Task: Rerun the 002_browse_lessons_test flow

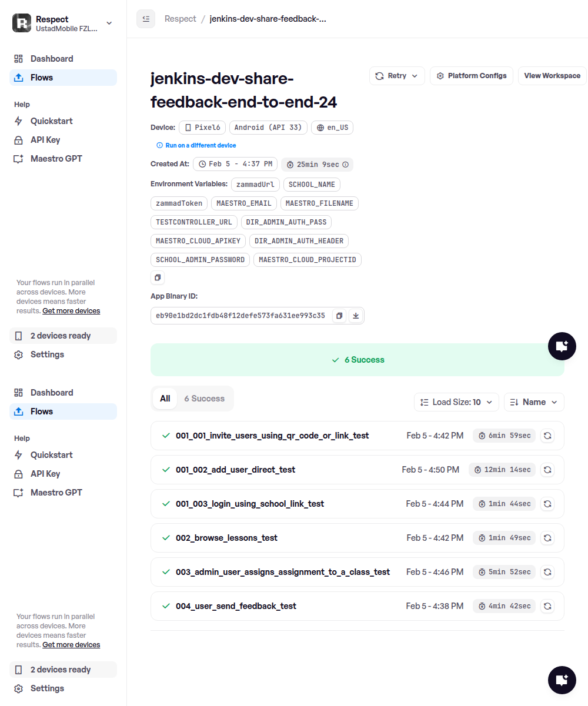Action: pos(547,538)
